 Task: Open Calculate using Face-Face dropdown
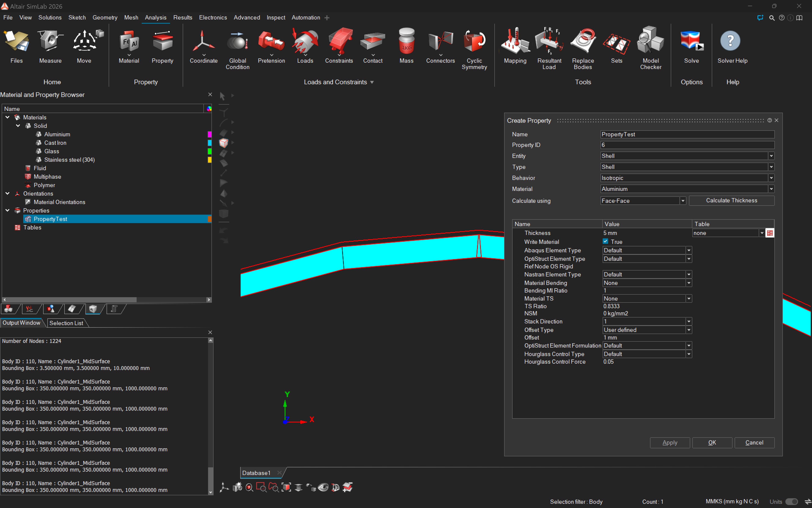683,201
